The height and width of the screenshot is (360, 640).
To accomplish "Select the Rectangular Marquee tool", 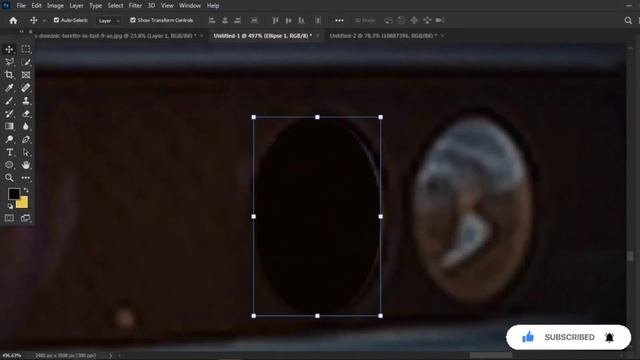I will (26, 49).
